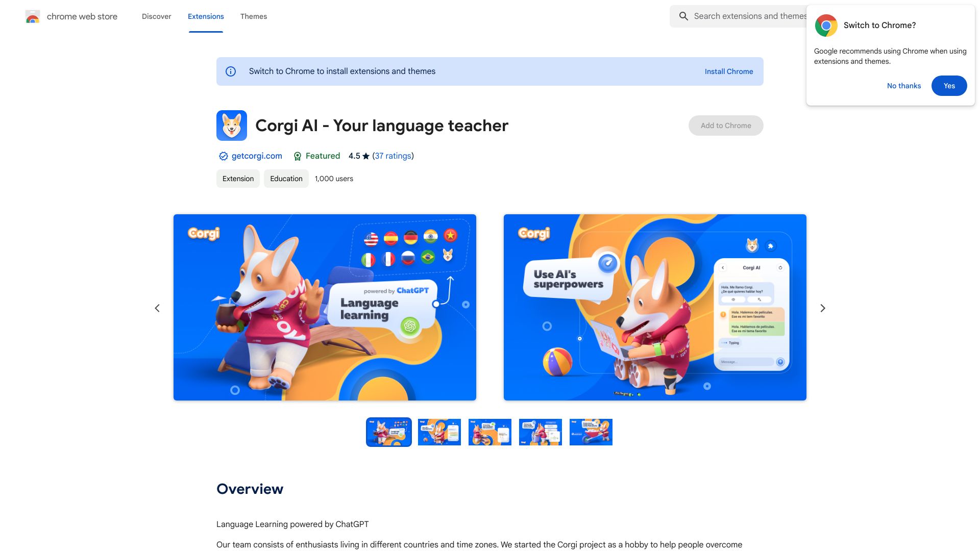The height and width of the screenshot is (551, 980).
Task: Click the verified publisher checkmark icon
Action: coord(223,156)
